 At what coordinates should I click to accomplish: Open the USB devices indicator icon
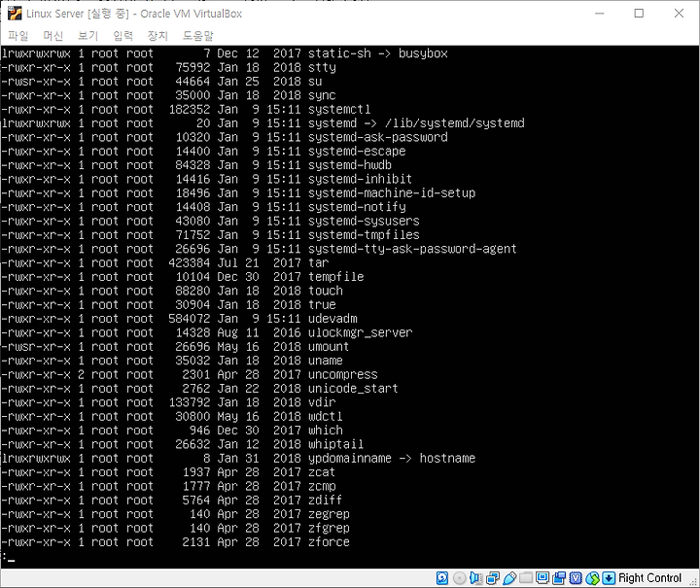(x=509, y=578)
